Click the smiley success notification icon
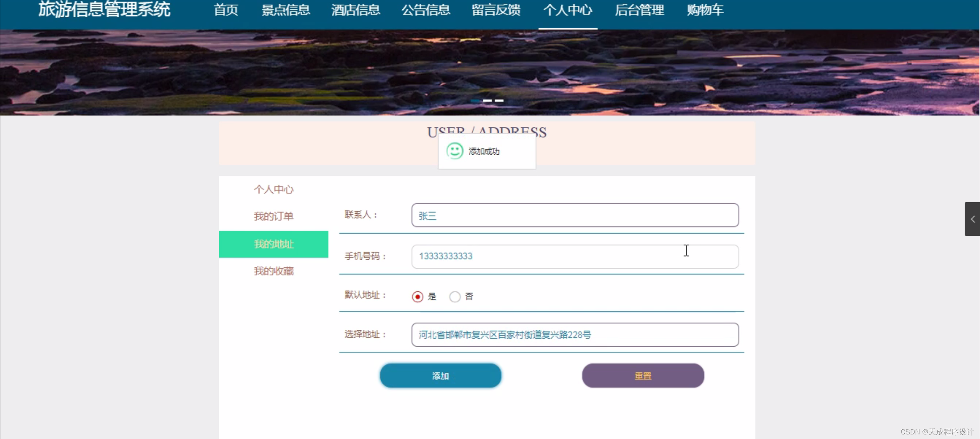The height and width of the screenshot is (439, 980). [x=454, y=151]
